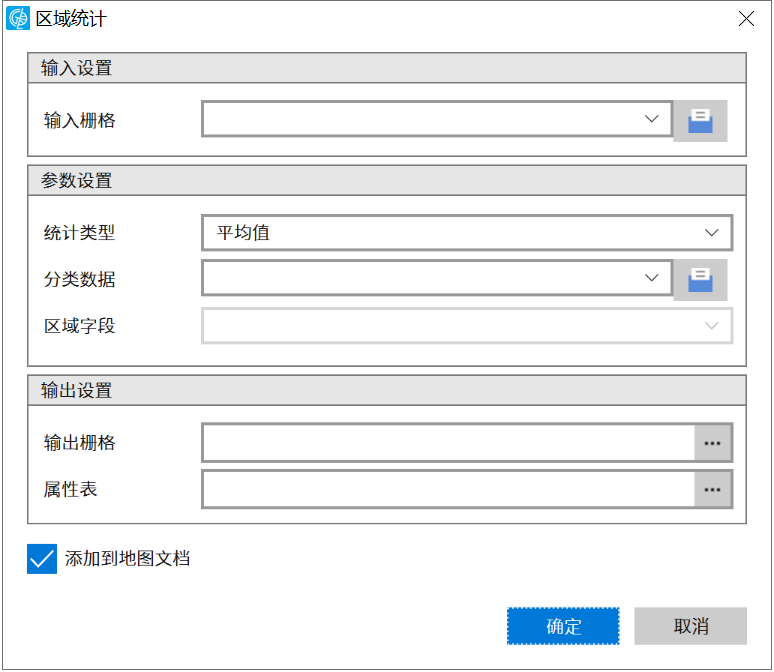
Task: Open the 统计类型 dropdown showing 平均值
Action: pyautogui.click(x=466, y=233)
